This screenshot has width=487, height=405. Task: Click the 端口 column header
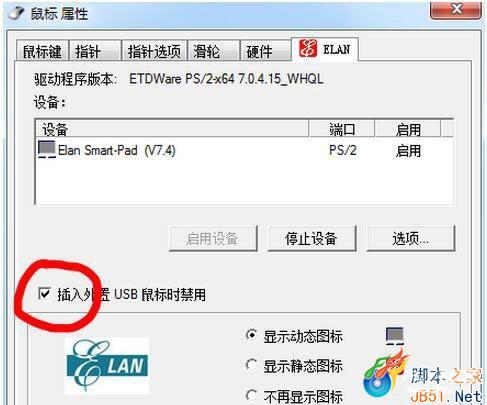(x=342, y=129)
